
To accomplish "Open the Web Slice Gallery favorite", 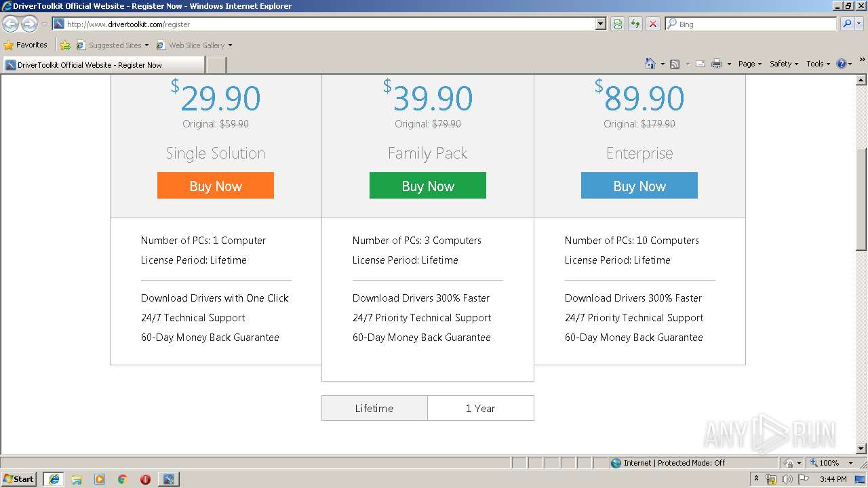I will click(x=194, y=45).
